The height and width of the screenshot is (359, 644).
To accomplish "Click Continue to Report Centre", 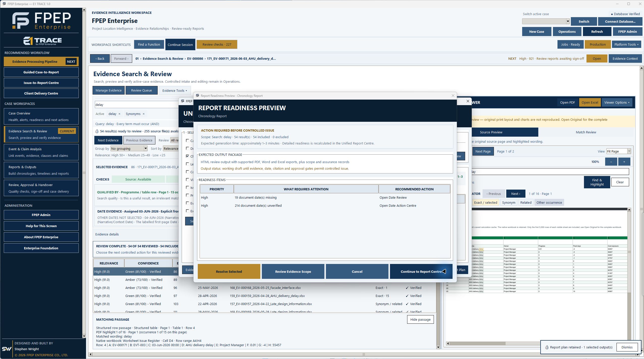I will (x=421, y=272).
